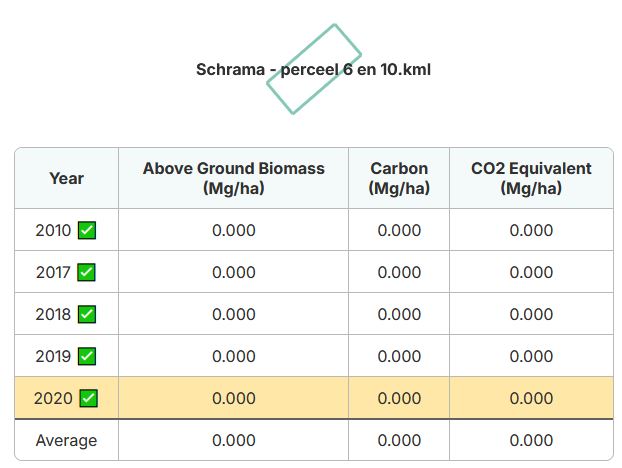Click the parcel outline polygon thumbnail

pyautogui.click(x=313, y=69)
